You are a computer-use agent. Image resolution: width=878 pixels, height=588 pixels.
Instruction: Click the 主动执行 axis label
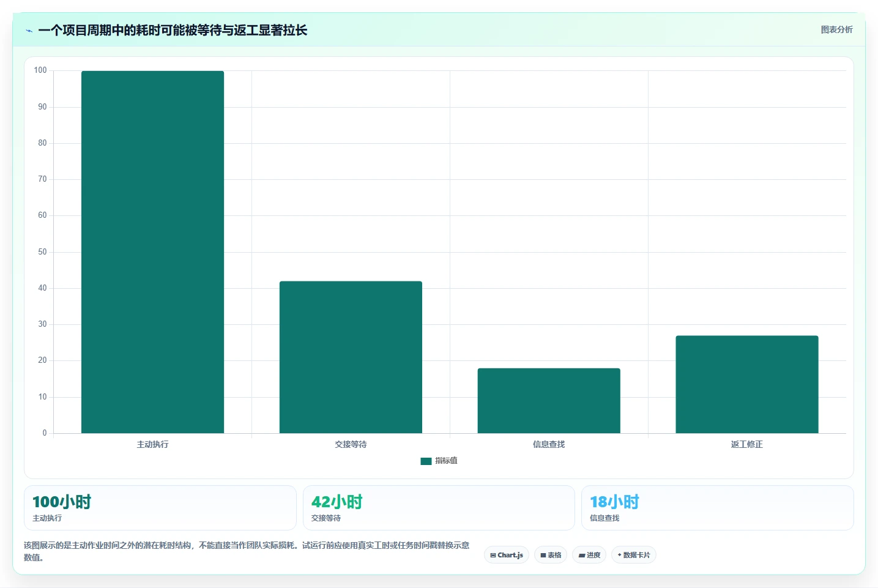[152, 444]
